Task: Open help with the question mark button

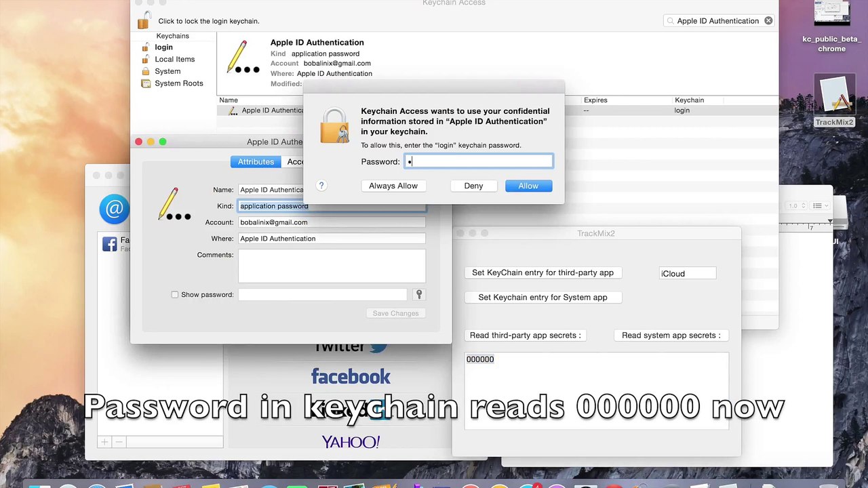Action: [x=321, y=186]
